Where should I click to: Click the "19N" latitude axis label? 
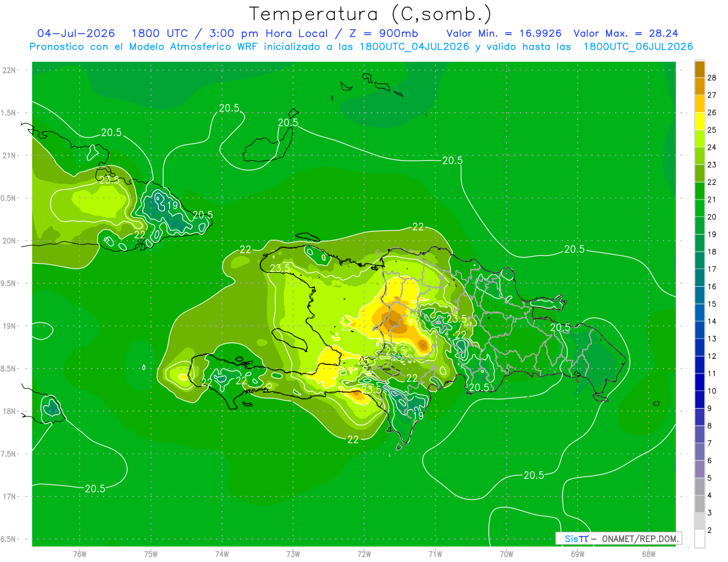point(9,326)
